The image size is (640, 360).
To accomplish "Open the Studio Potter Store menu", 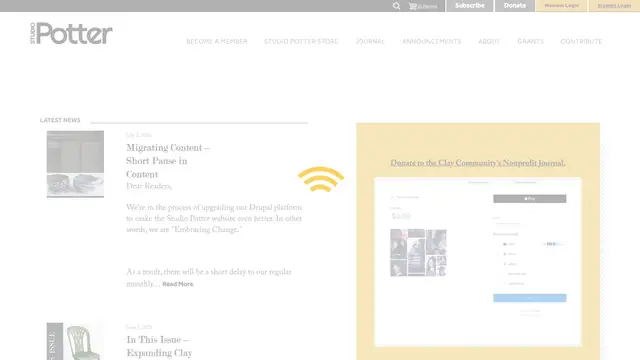I will pos(301,42).
